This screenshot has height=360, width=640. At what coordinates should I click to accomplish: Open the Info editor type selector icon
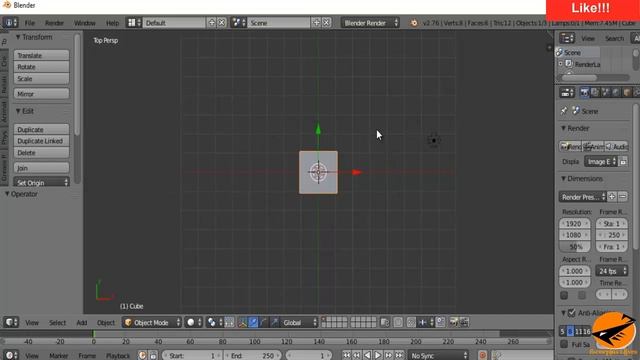click(x=10, y=22)
